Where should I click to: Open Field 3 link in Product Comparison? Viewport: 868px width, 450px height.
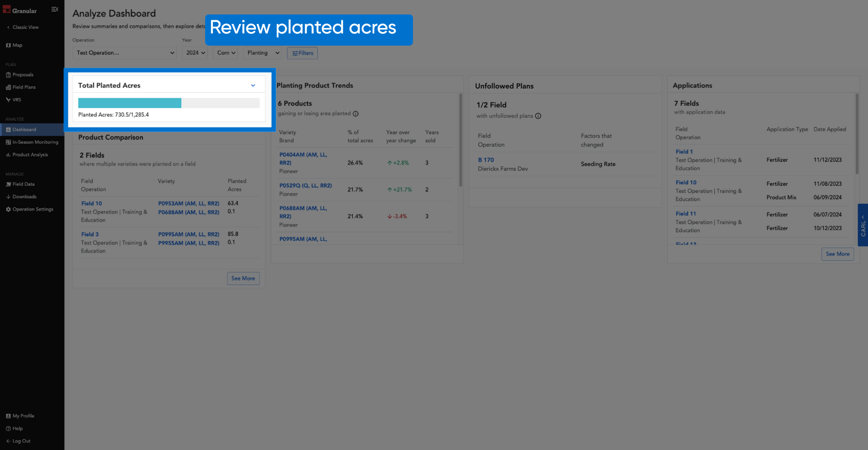[90, 234]
